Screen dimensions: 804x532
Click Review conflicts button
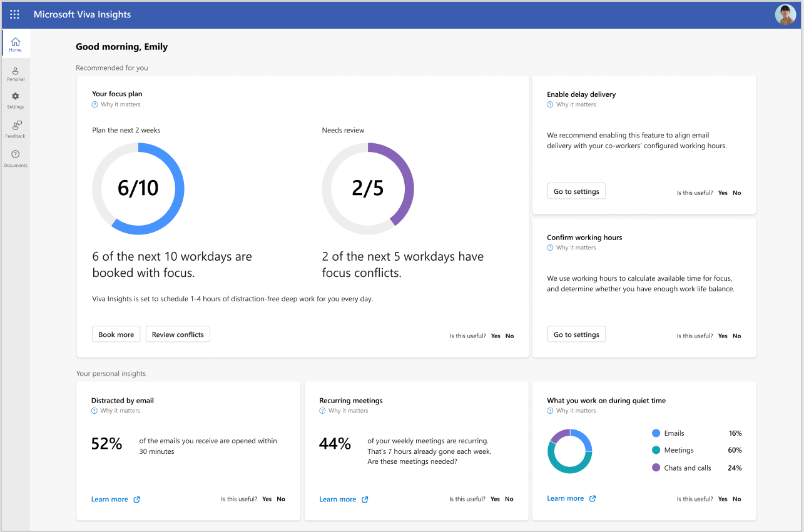point(178,334)
